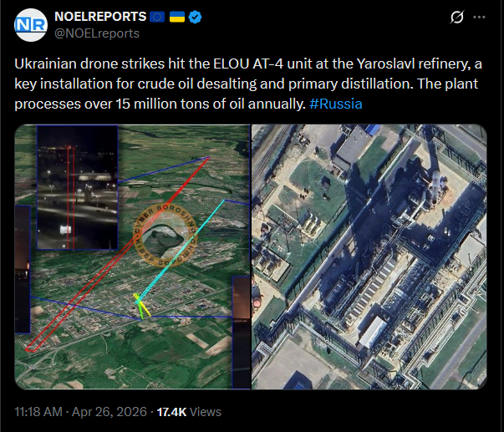Open the #Russia hashtag
The image size is (504, 432).
pos(335,104)
